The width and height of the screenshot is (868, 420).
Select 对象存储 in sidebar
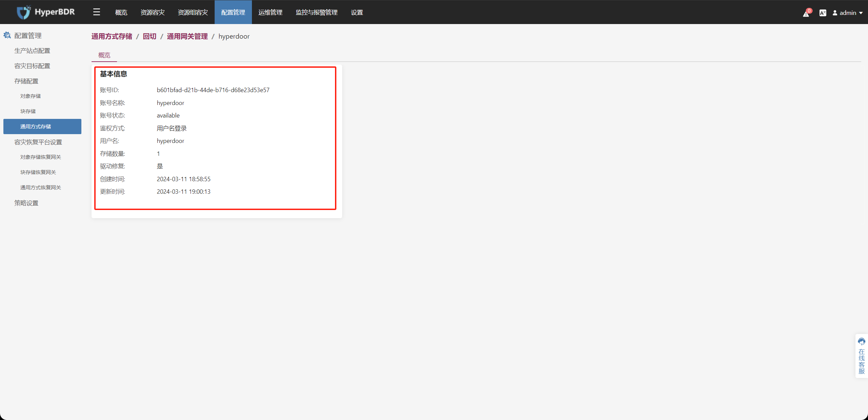(x=31, y=96)
